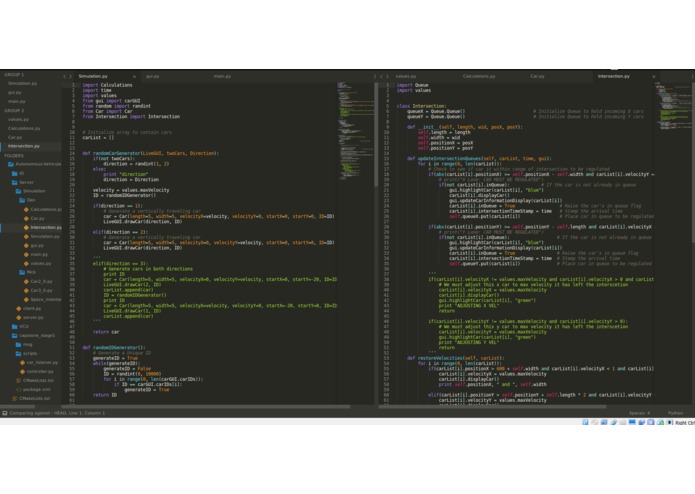The height and width of the screenshot is (494, 695).
Task: Click car_listener.py file icon under scripts
Action: point(22,362)
